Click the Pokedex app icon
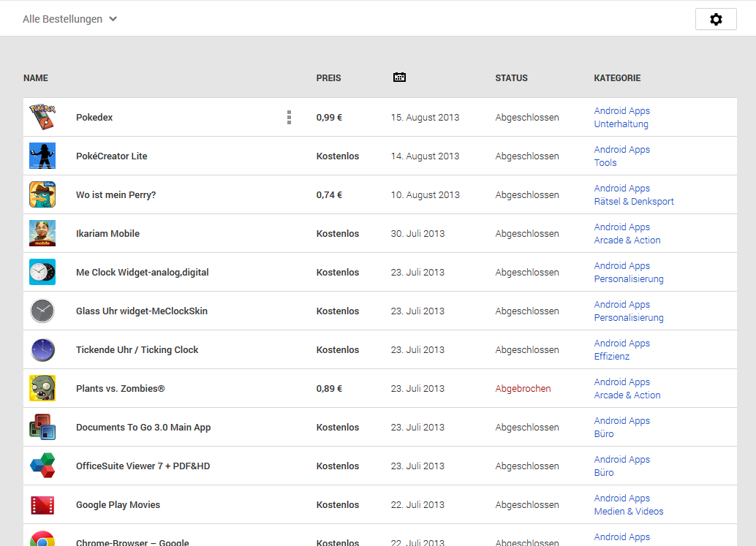 tap(42, 117)
